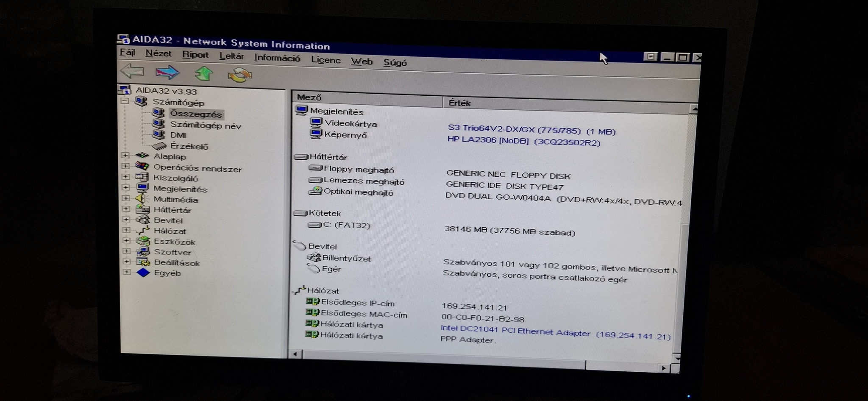Click the Floppy meghajtó drive icon
This screenshot has width=868, height=401.
coord(315,168)
